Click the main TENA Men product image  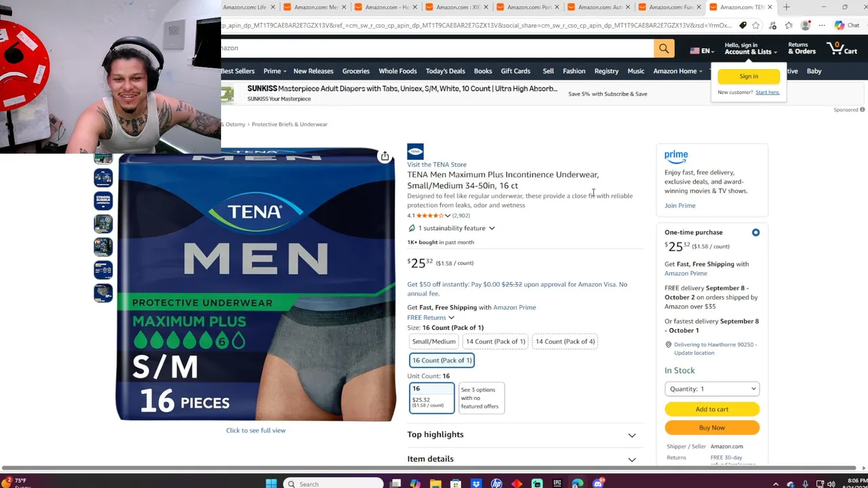tap(256, 285)
